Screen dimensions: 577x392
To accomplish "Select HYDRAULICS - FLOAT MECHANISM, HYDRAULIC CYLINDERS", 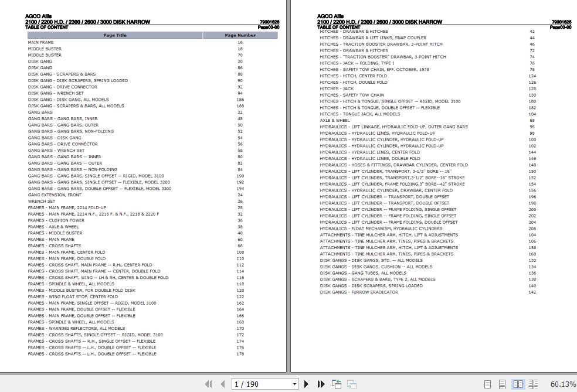I will click(381, 229).
